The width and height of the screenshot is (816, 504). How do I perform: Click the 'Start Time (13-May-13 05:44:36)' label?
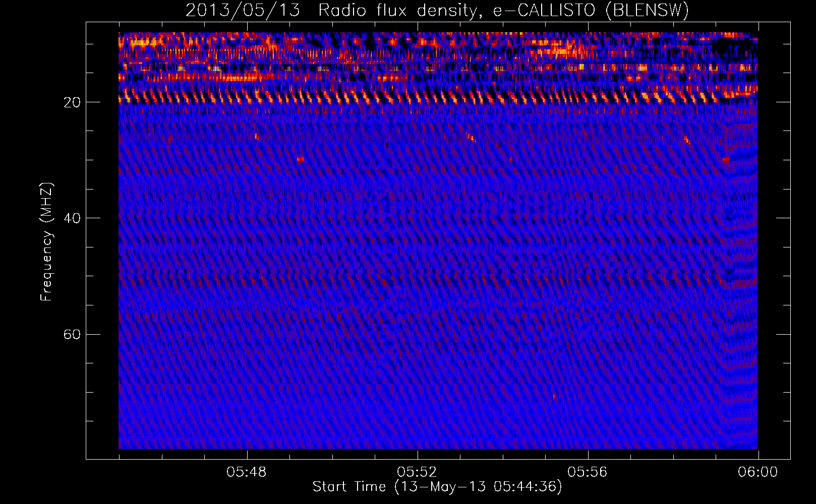point(437,487)
